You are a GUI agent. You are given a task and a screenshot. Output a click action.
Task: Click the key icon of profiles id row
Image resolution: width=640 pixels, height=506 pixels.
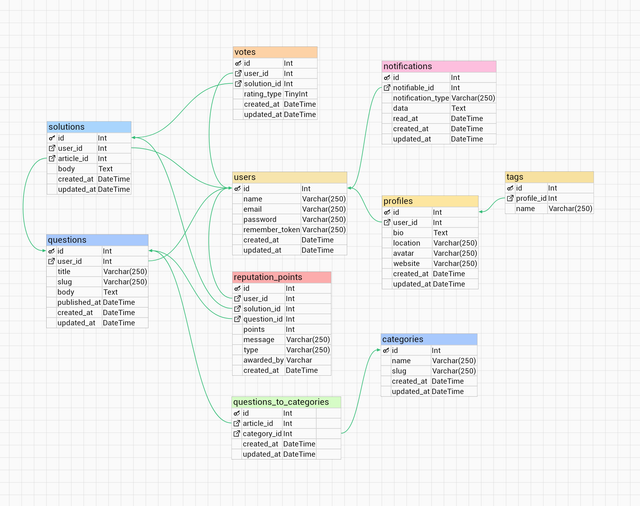(x=387, y=212)
